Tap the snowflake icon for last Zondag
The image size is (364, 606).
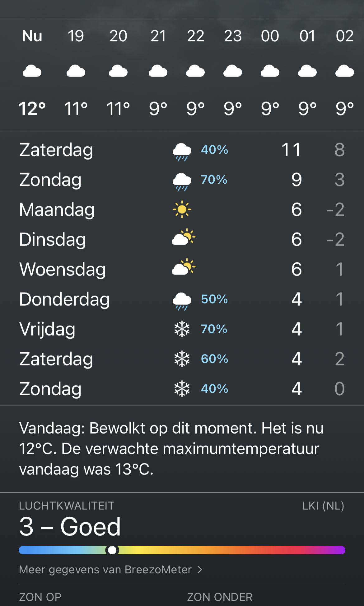click(182, 389)
